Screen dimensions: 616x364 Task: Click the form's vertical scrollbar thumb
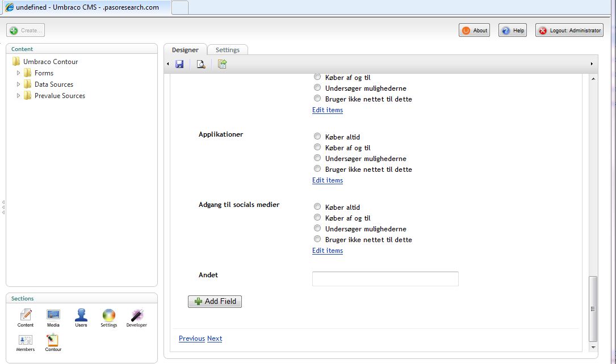(x=593, y=308)
